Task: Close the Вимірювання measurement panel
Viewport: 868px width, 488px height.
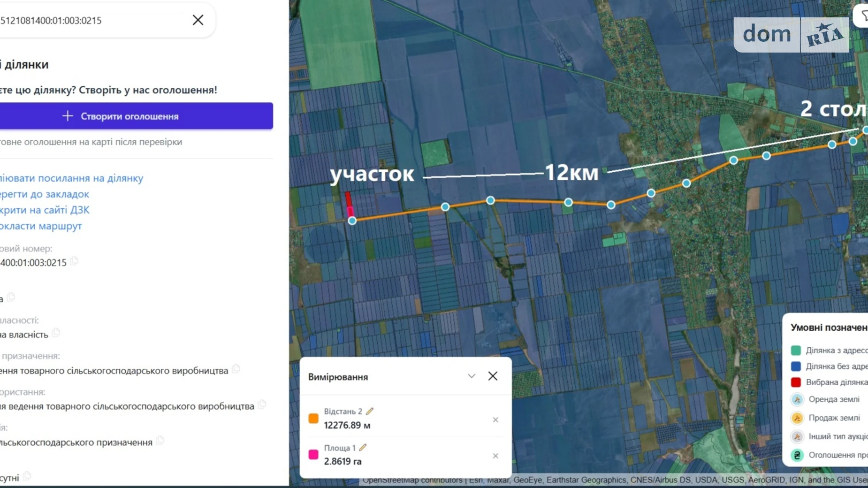Action: (493, 376)
